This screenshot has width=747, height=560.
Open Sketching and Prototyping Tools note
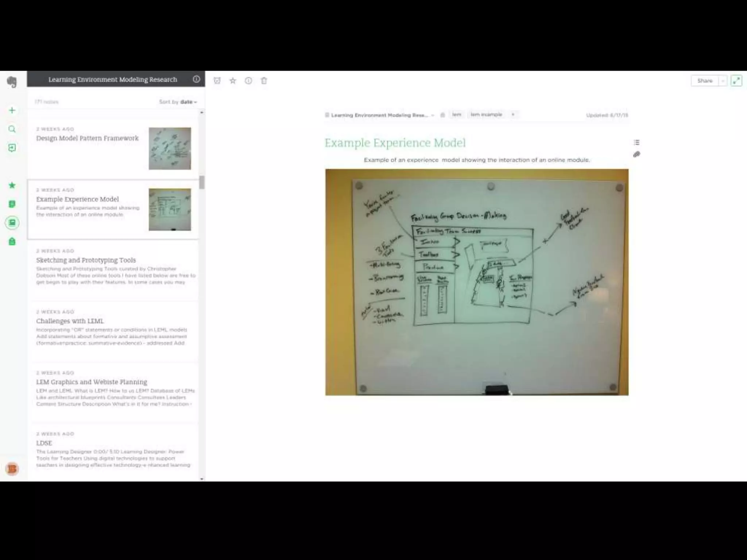tap(86, 260)
